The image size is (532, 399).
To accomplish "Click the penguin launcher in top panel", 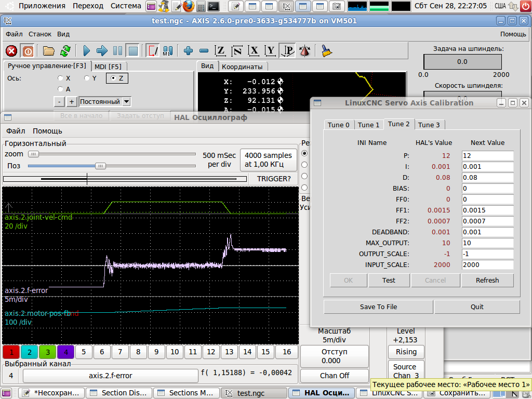I will click(x=164, y=6).
